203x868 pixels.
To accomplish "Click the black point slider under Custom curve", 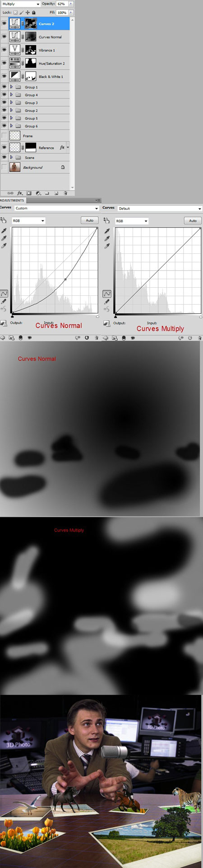I will pos(12,316).
